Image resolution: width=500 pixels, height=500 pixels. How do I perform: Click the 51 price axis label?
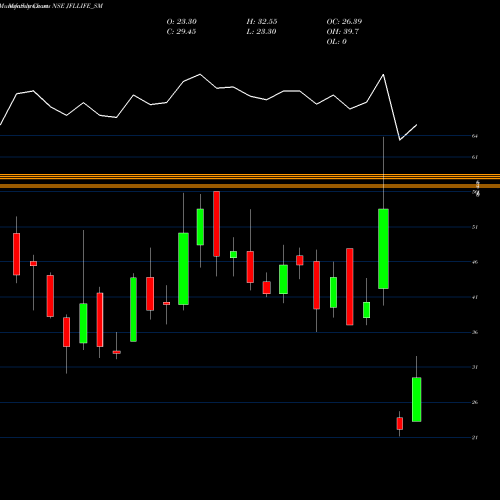[x=475, y=227]
